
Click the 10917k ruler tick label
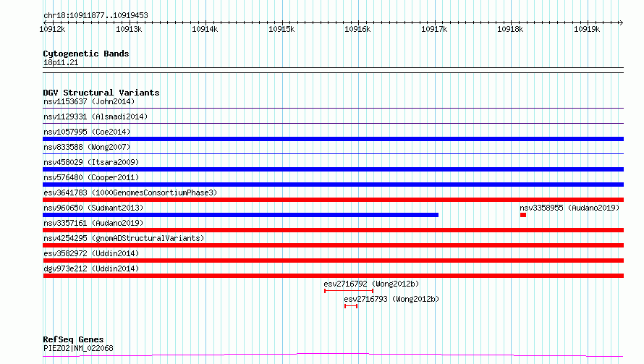click(434, 29)
